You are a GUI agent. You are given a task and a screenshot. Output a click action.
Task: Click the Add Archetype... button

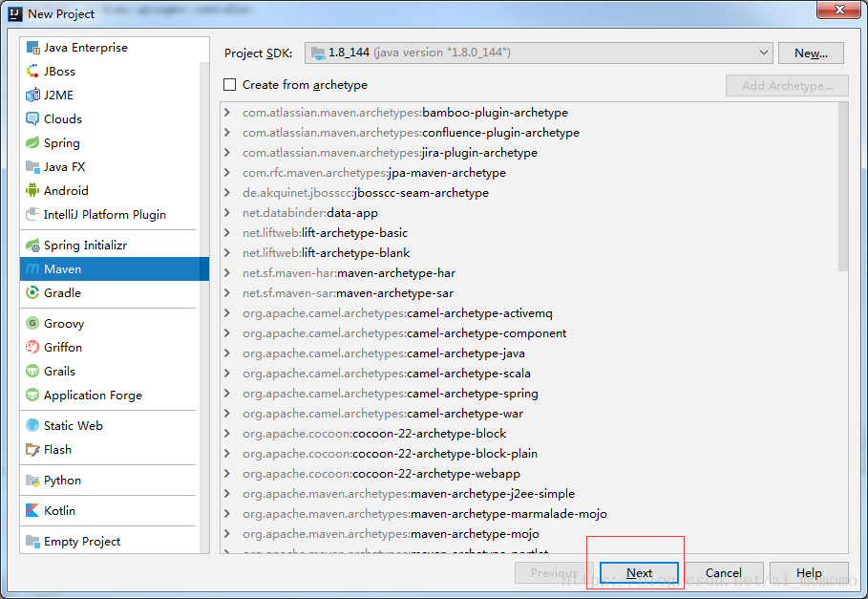tap(787, 86)
